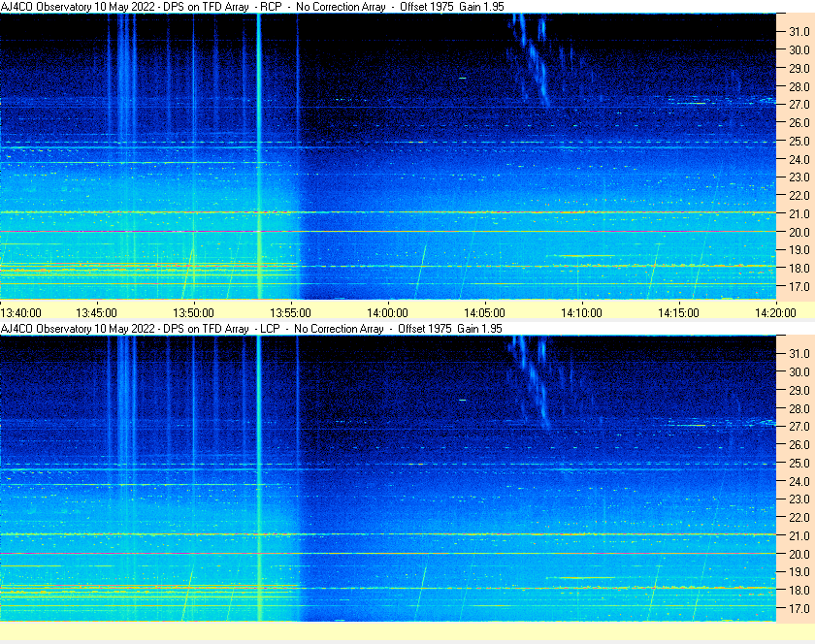Select the 14:05:00 time axis label

point(484,313)
